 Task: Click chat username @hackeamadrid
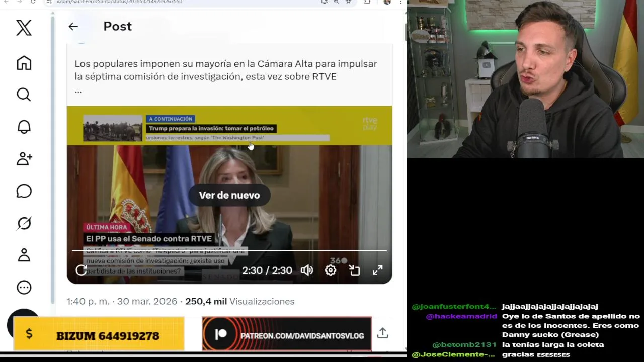[x=461, y=316]
